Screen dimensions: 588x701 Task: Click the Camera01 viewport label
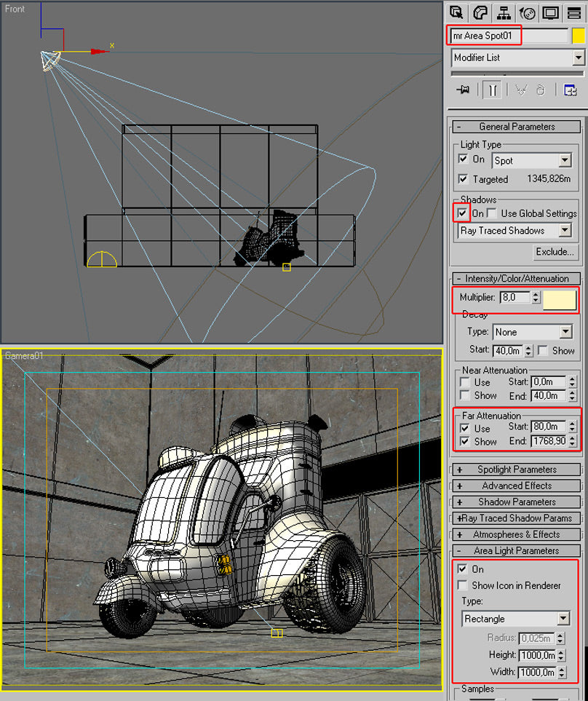click(23, 354)
